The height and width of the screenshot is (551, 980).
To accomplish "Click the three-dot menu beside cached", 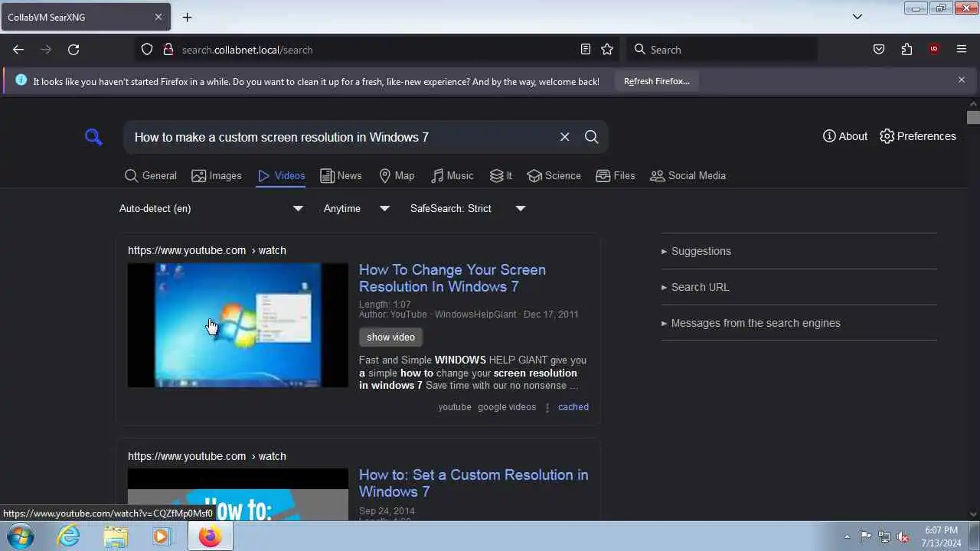I will click(x=547, y=407).
